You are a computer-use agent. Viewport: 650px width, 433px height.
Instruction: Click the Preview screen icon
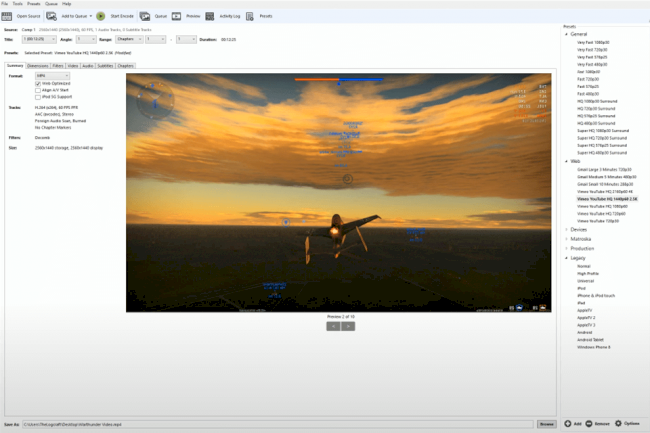177,16
